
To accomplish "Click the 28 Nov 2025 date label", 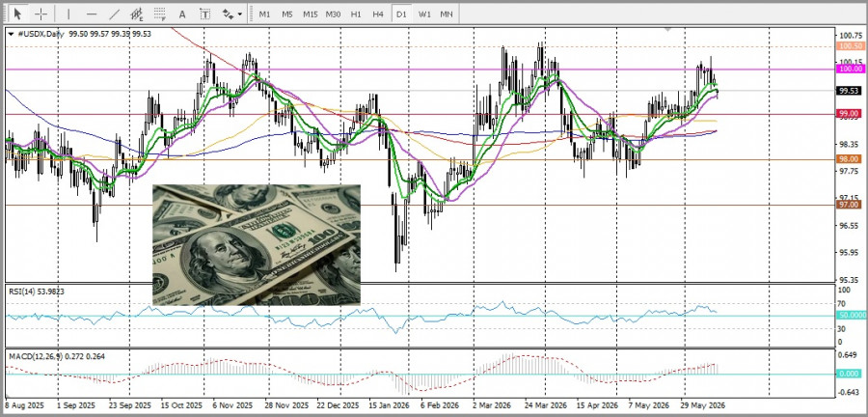I will coord(286,404).
